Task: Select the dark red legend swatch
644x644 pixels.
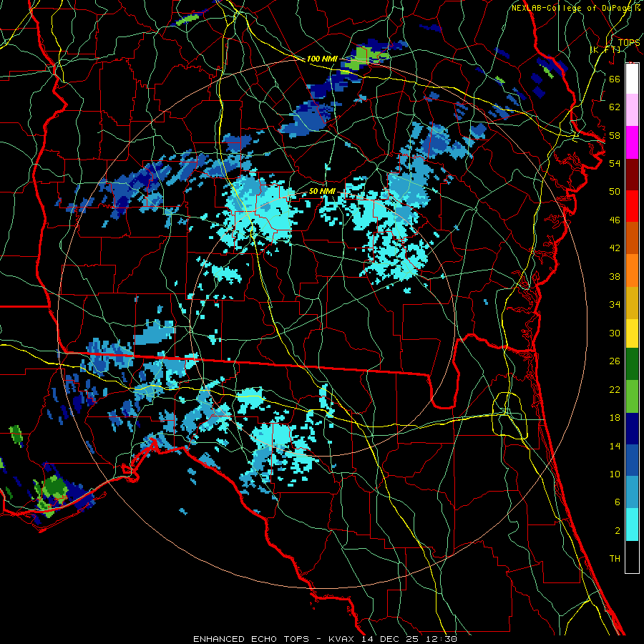Action: point(632,174)
